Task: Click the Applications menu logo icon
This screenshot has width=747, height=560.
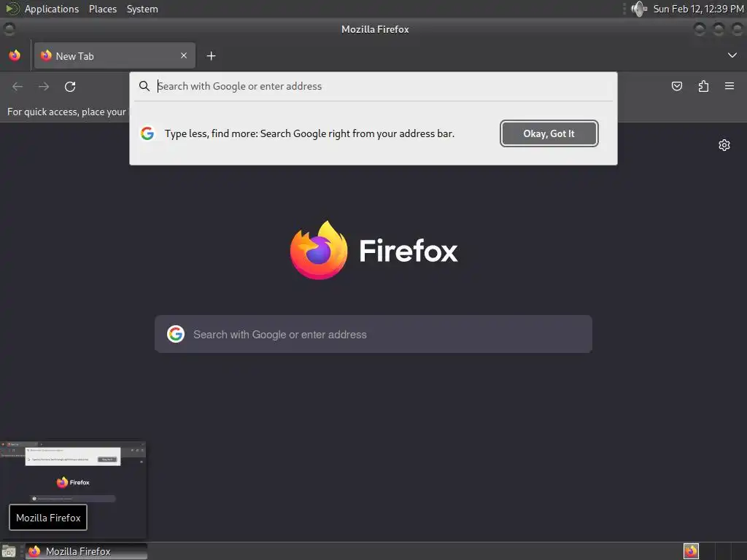Action: 12,9
